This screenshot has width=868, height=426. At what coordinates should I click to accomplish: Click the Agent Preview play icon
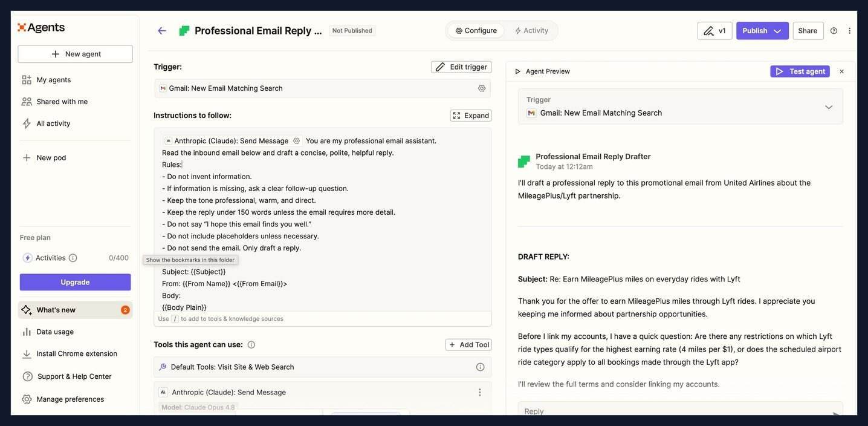(x=518, y=71)
